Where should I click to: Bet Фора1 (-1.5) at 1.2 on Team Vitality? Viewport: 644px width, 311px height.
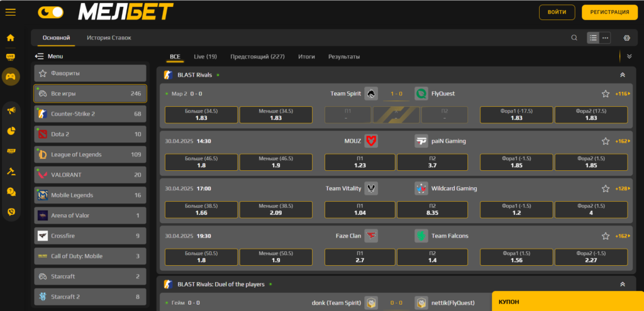tap(517, 209)
